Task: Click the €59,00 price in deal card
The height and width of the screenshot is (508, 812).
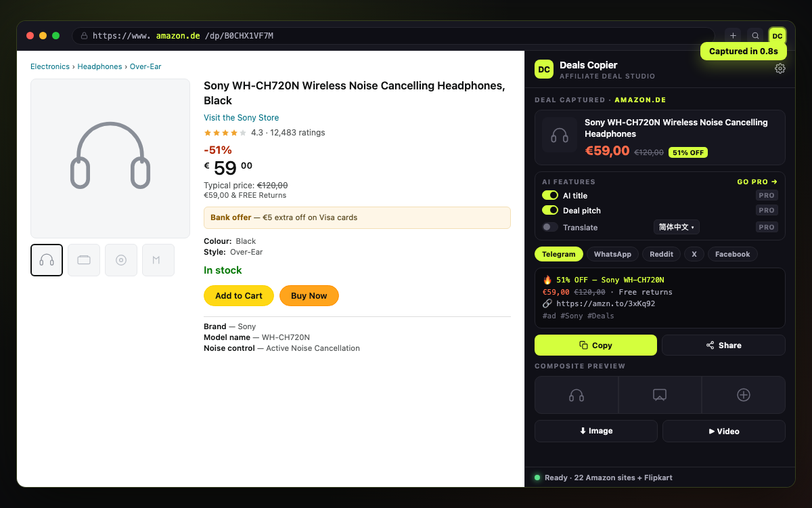Action: point(607,151)
